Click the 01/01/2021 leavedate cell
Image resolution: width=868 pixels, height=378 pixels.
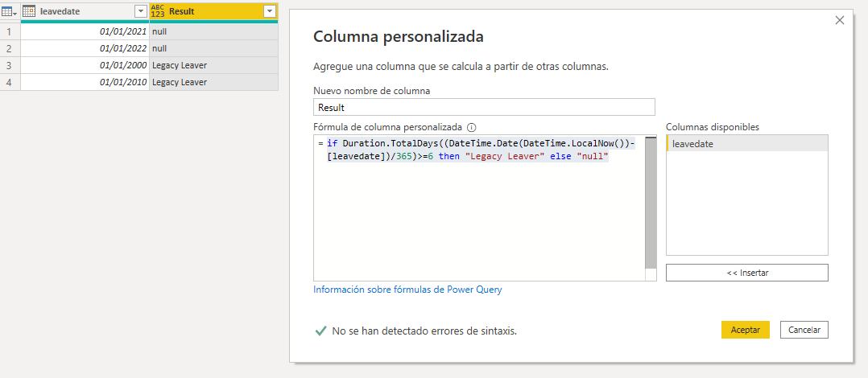[x=85, y=32]
